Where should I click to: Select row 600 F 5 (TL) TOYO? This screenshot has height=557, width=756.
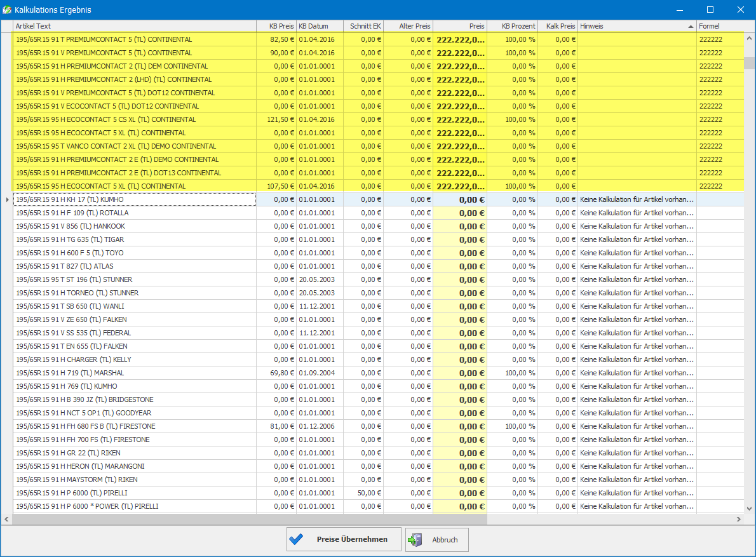379,253
